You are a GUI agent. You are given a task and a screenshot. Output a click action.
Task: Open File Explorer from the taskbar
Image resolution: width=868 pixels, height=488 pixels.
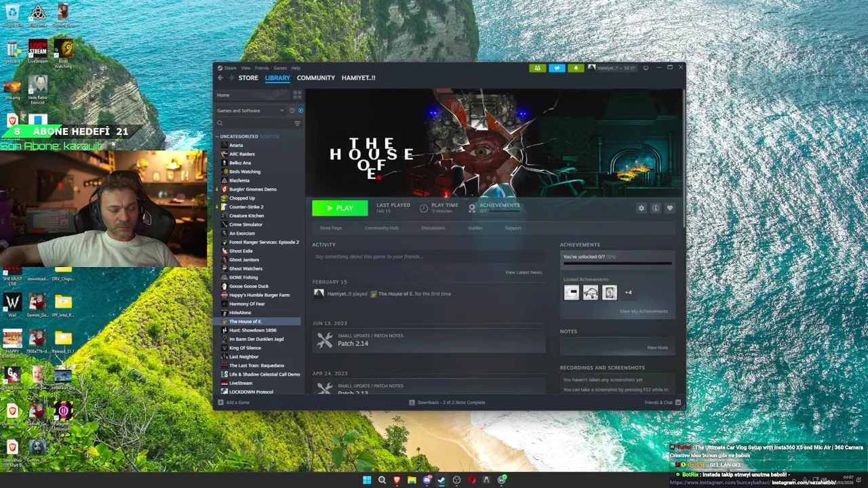tap(412, 480)
